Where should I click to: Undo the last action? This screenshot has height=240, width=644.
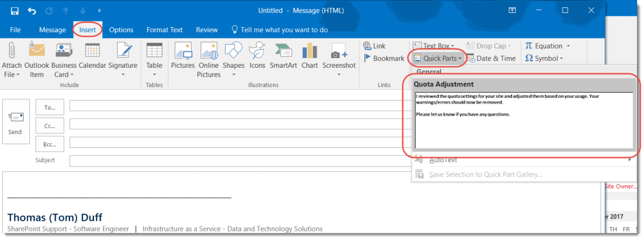tap(32, 11)
